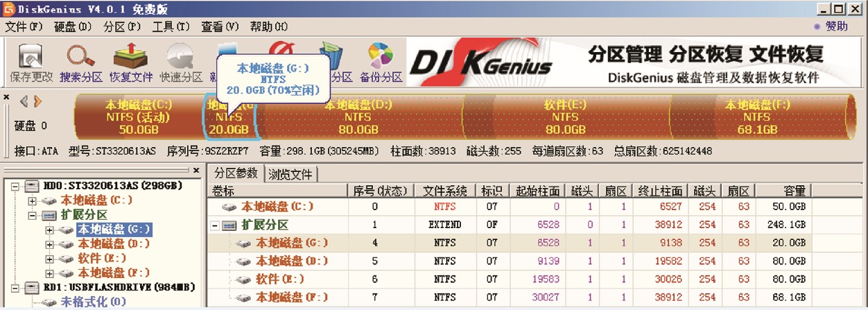Expand 本地磁盘(C:) node in the tree
Viewport: 868px width, 310px height.
tap(32, 200)
